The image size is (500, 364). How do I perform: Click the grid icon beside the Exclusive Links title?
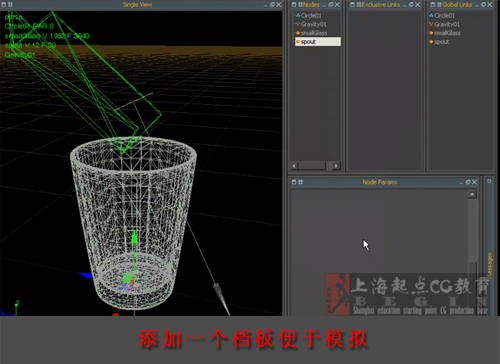coord(359,5)
